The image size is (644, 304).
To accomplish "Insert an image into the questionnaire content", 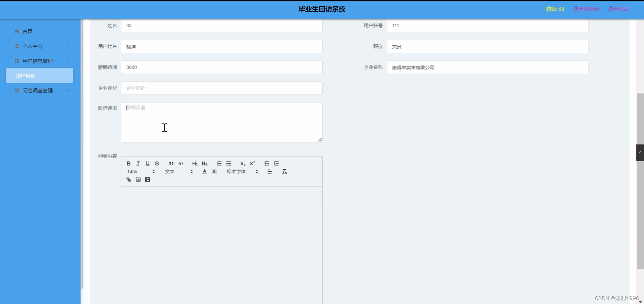I will click(x=138, y=179).
